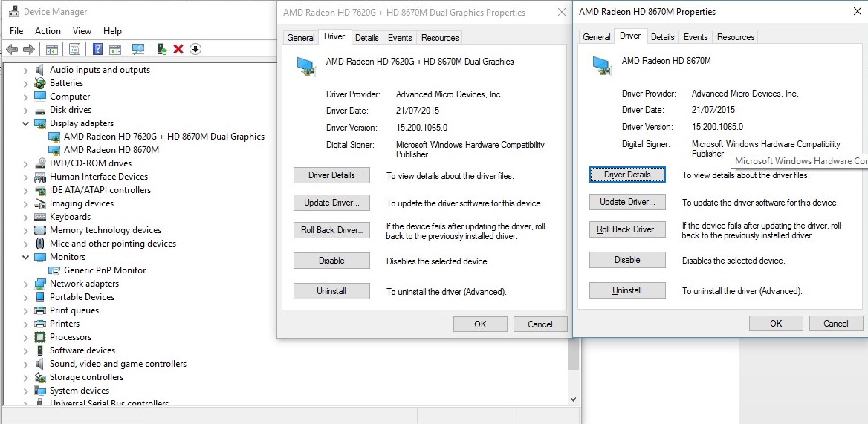The image size is (868, 424).
Task: Expand the Portable Devices node
Action: 25,298
